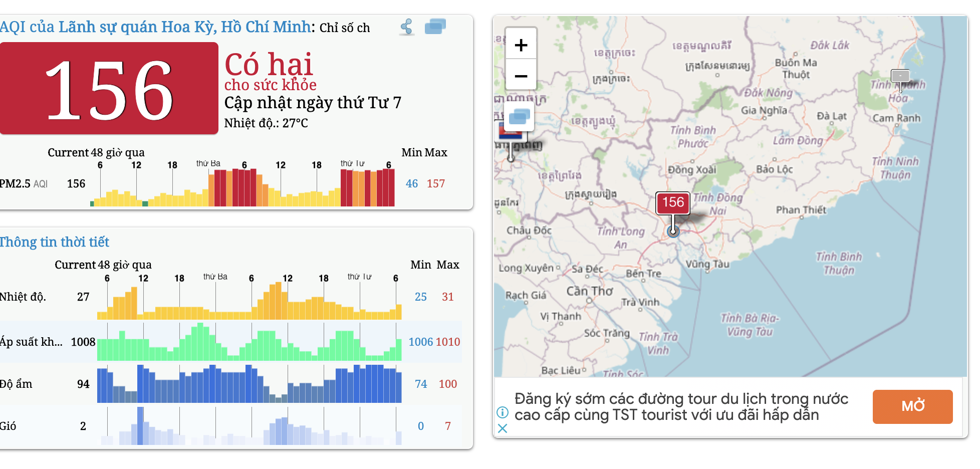Image resolution: width=980 pixels, height=469 pixels.
Task: Open the ad info icon
Action: (503, 412)
